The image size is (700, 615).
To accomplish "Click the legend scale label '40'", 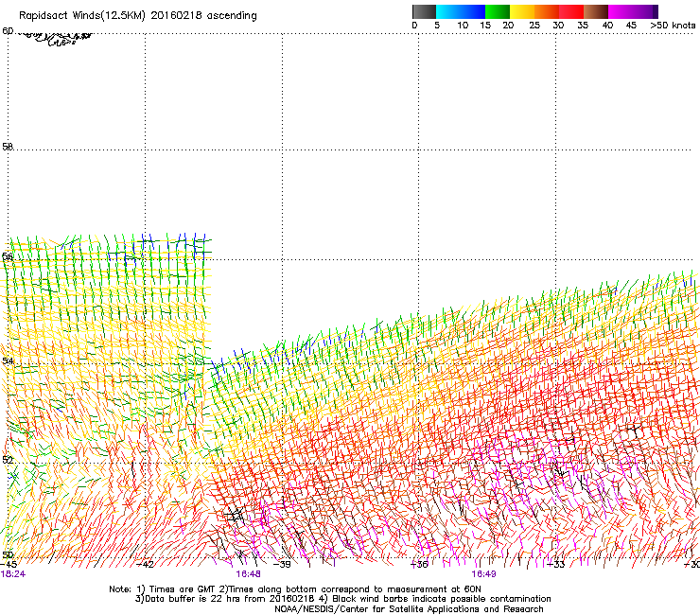I will [x=607, y=26].
